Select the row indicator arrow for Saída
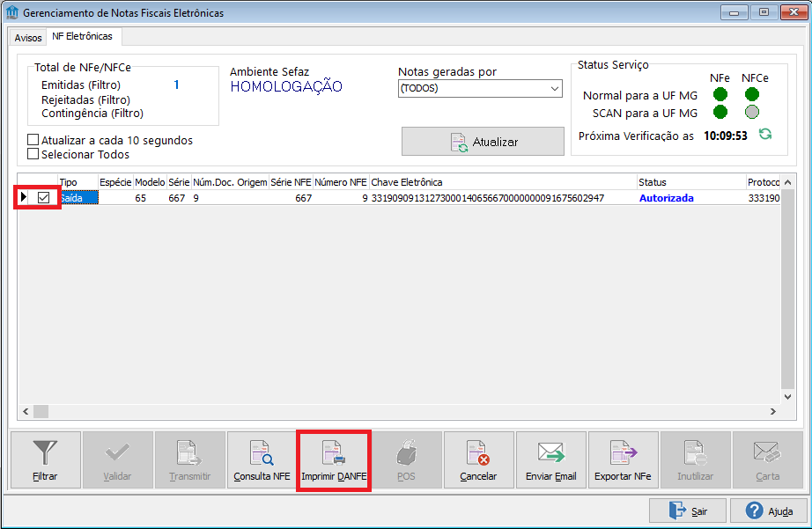 (x=23, y=197)
